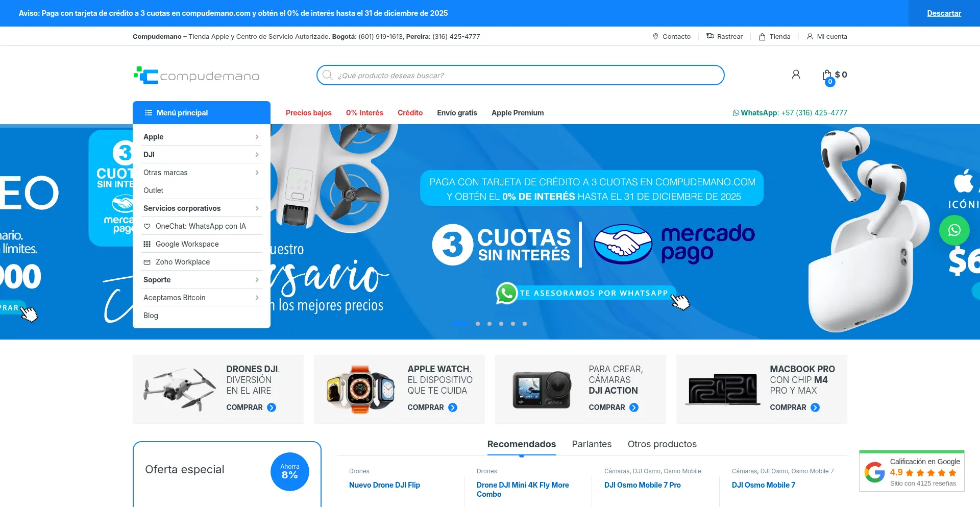Open the shopping cart bag icon
Viewport: 980px width, 507px height.
click(x=827, y=76)
